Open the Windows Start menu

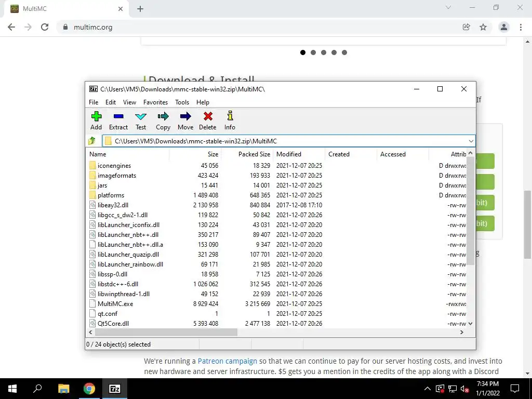click(x=12, y=389)
